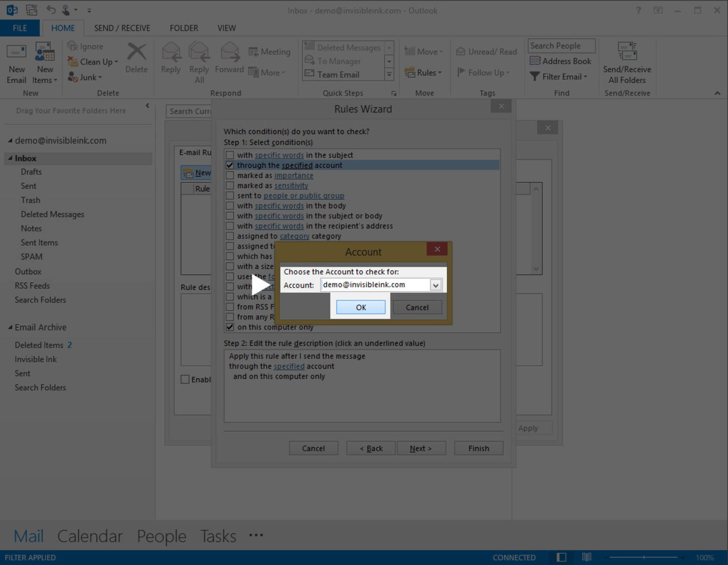Viewport: 728px width, 565px height.
Task: Click the Follow Up flag icon
Action: pyautogui.click(x=461, y=73)
